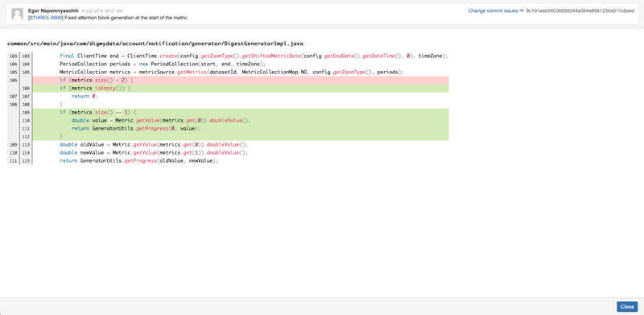Select line 'return GeneratorUtils.getProgress(0, value)'
The width and height of the screenshot is (644, 315).
(x=241, y=129)
